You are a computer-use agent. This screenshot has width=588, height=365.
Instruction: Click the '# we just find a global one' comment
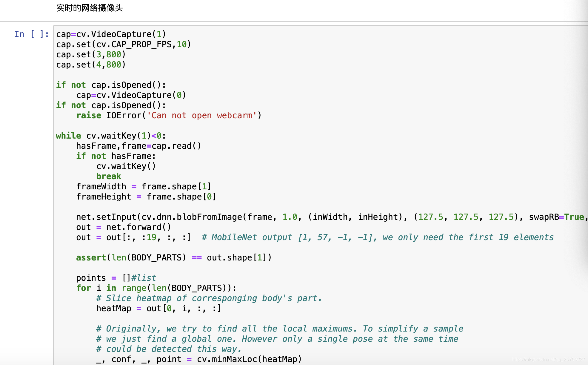tap(277, 339)
